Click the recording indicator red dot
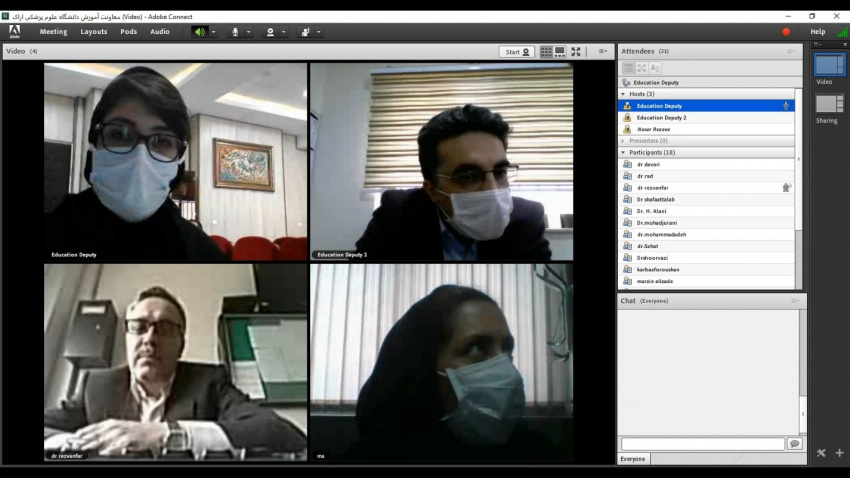The width and height of the screenshot is (850, 478). [x=786, y=32]
